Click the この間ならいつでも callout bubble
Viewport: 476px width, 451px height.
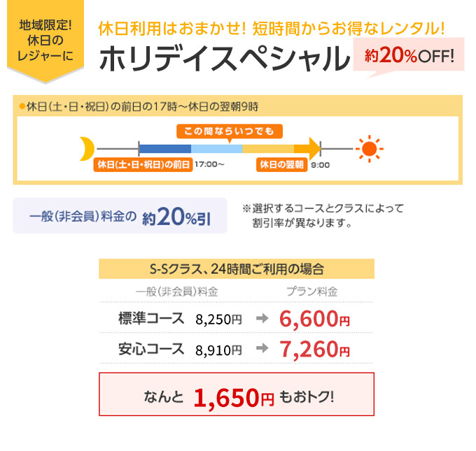(230, 132)
